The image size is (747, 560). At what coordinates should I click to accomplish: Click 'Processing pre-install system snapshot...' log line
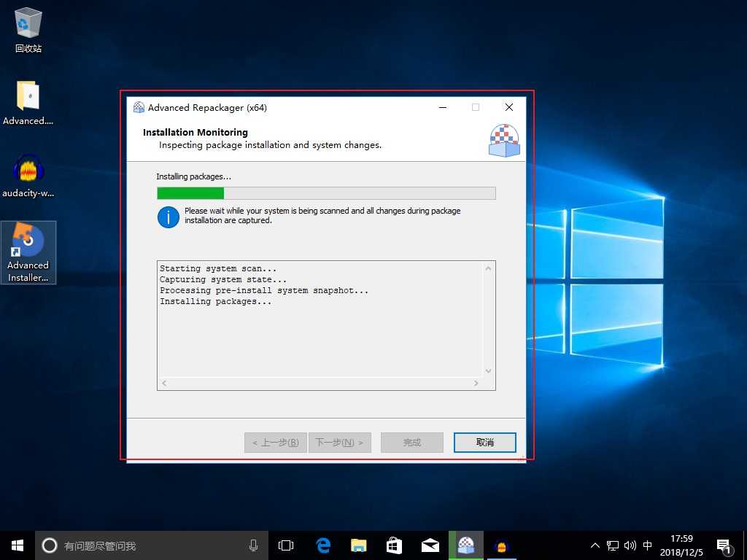point(264,290)
